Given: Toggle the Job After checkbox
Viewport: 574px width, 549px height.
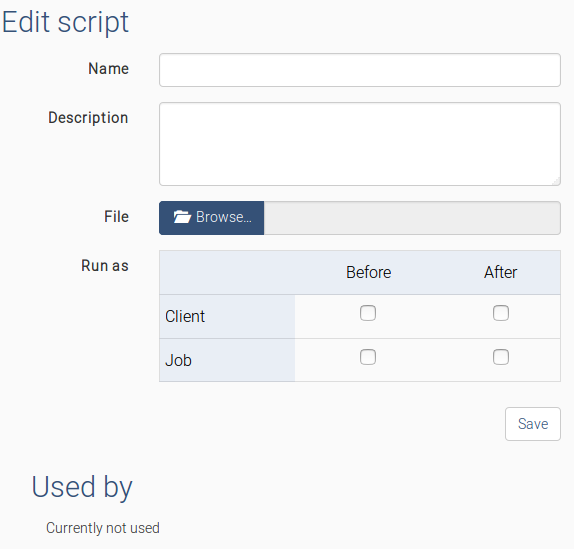Looking at the screenshot, I should [x=501, y=357].
